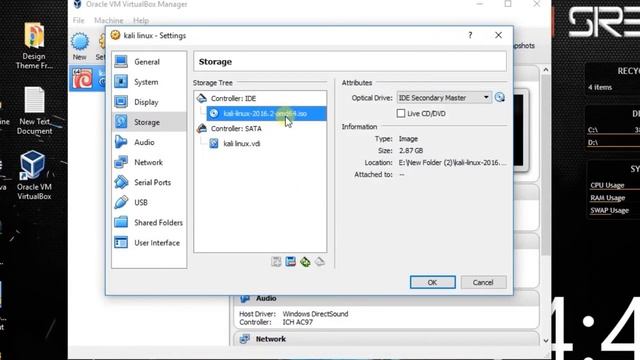Open the User Interface settings category
The image size is (640, 360).
coord(149,242)
